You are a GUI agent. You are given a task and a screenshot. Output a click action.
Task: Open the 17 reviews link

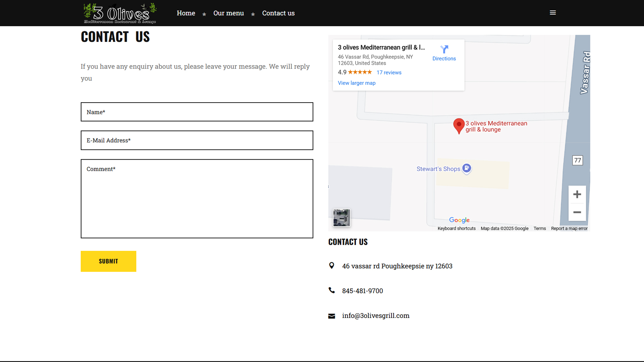coord(389,72)
